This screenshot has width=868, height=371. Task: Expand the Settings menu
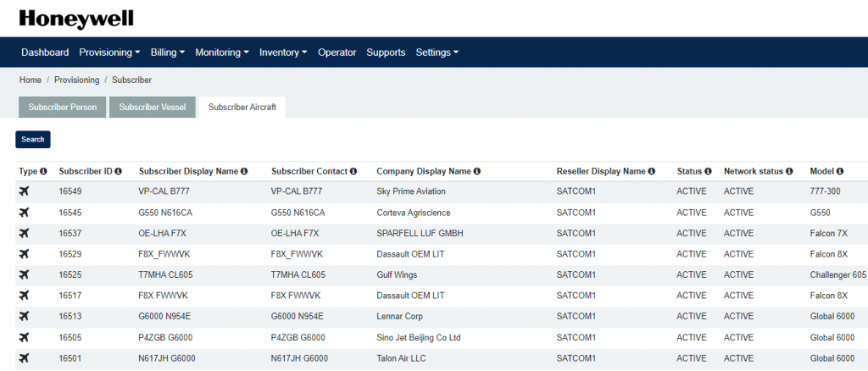point(437,53)
